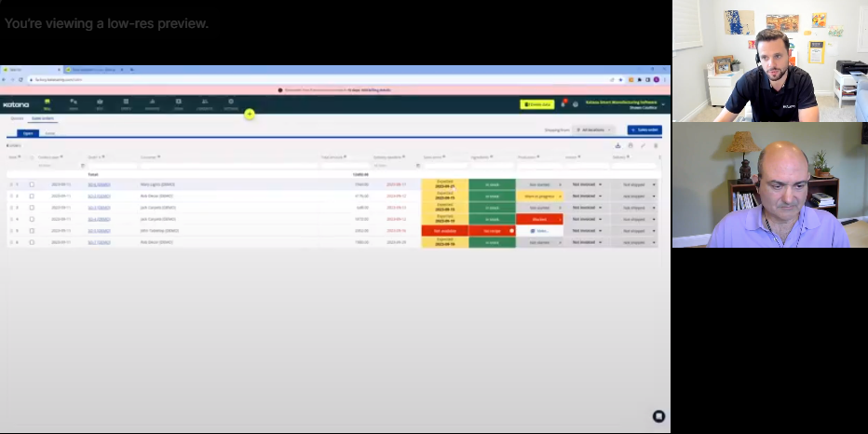
Task: Open the Insights chart icon
Action: pyautogui.click(x=152, y=104)
